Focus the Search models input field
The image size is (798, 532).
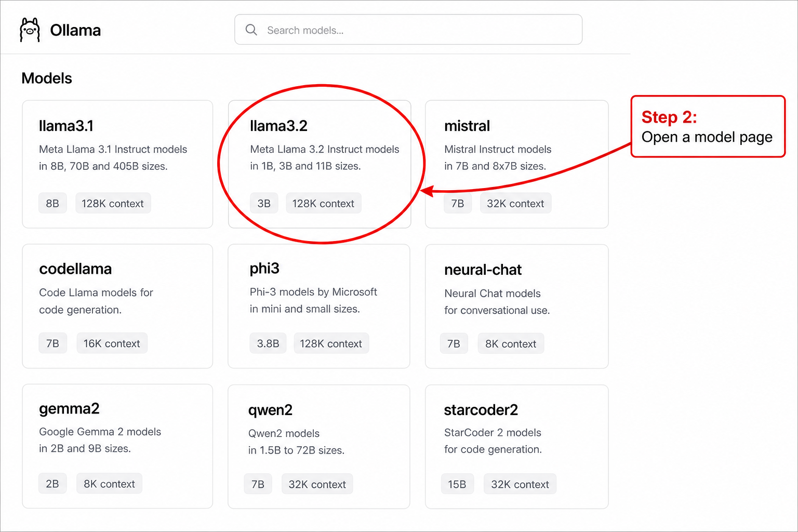point(408,30)
